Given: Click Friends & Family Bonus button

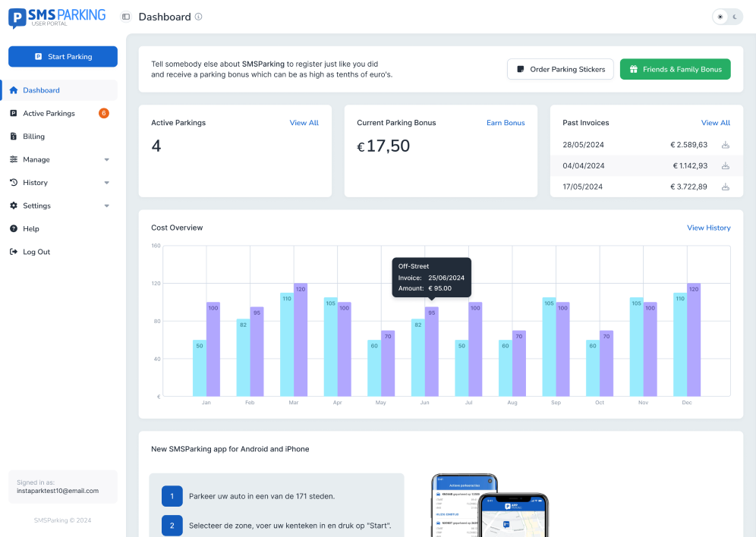Looking at the screenshot, I should [x=675, y=69].
